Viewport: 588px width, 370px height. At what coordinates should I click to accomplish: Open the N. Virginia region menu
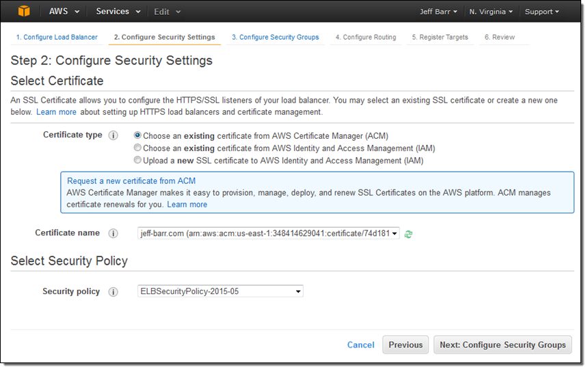[491, 12]
